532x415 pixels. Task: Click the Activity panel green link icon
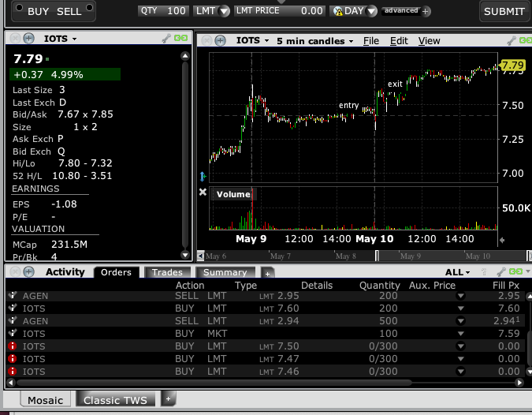(x=515, y=271)
